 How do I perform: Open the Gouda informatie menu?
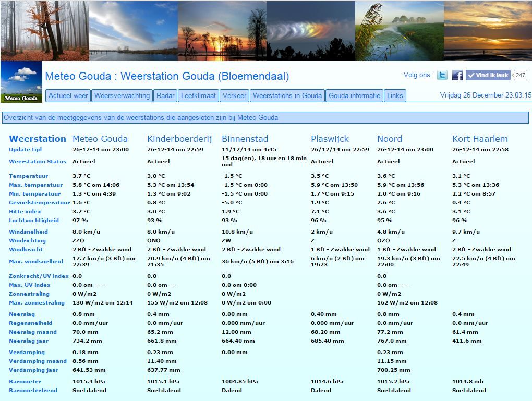[355, 95]
